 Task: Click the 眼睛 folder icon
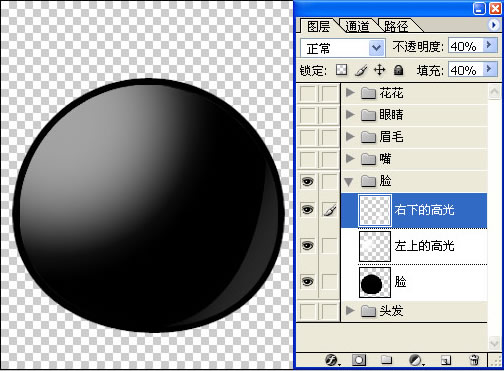368,115
